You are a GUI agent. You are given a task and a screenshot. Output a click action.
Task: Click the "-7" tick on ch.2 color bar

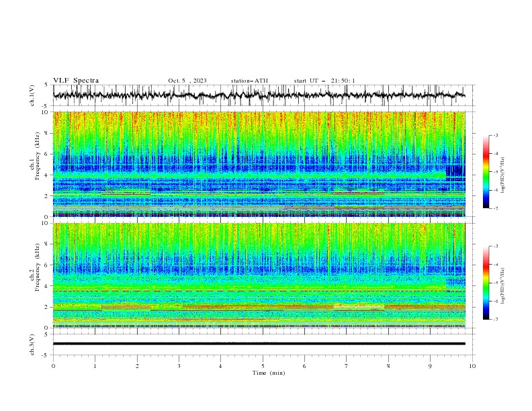[x=496, y=320]
